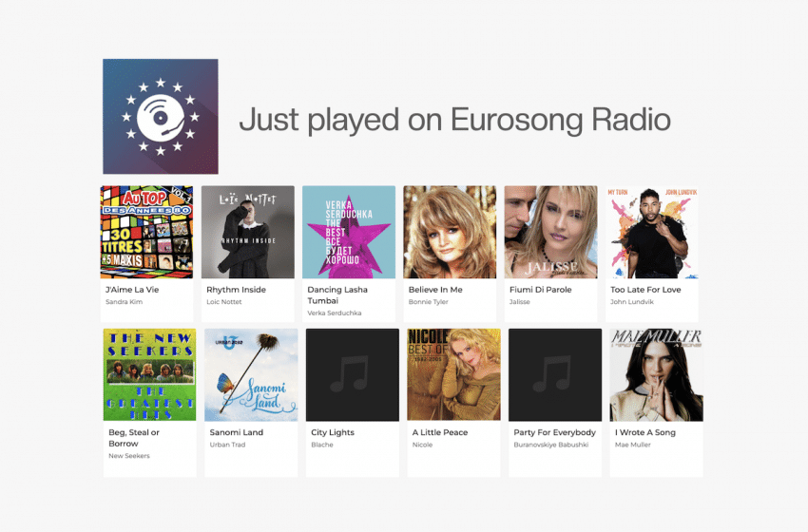Select the Rhythm Inside cover art
Screen dimensions: 808x532
coord(248,232)
